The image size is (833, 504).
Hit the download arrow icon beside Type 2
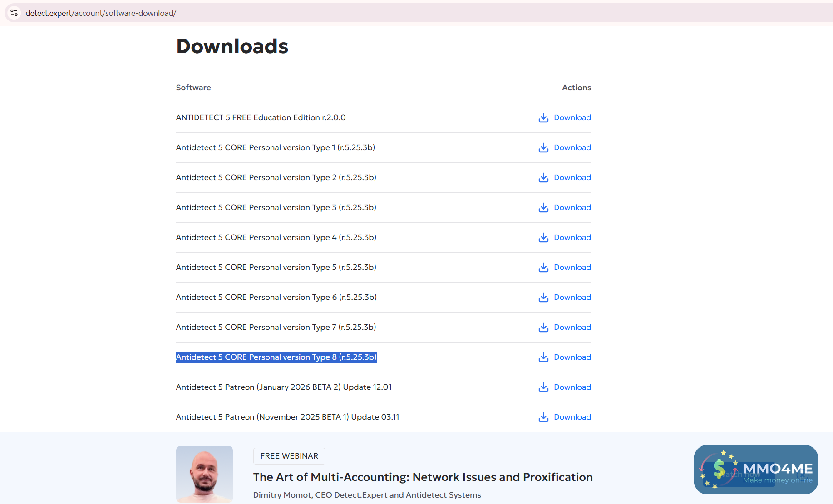pyautogui.click(x=543, y=178)
